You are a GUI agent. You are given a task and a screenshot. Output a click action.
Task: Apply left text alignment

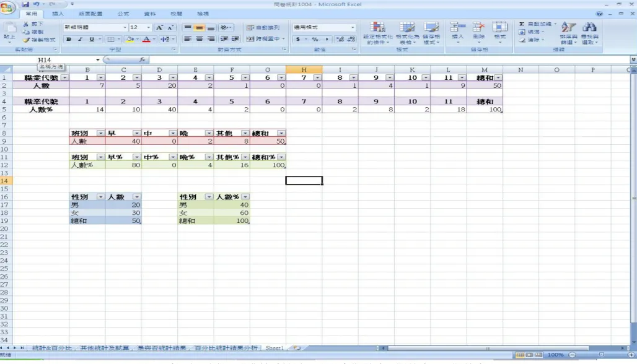187,39
